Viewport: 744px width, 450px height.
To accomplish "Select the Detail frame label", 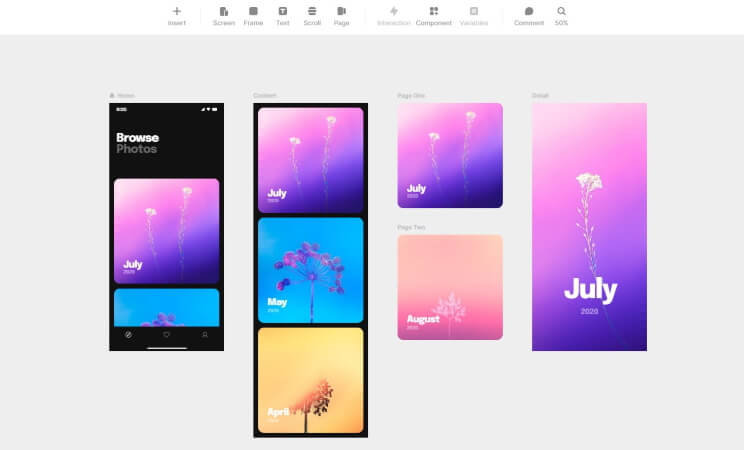I will [x=540, y=95].
